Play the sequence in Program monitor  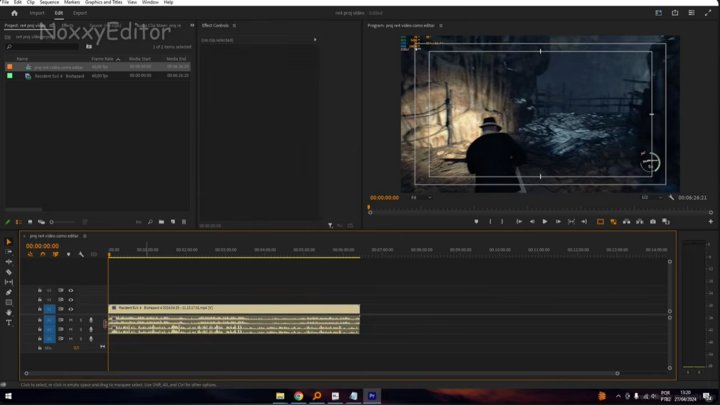tap(545, 221)
